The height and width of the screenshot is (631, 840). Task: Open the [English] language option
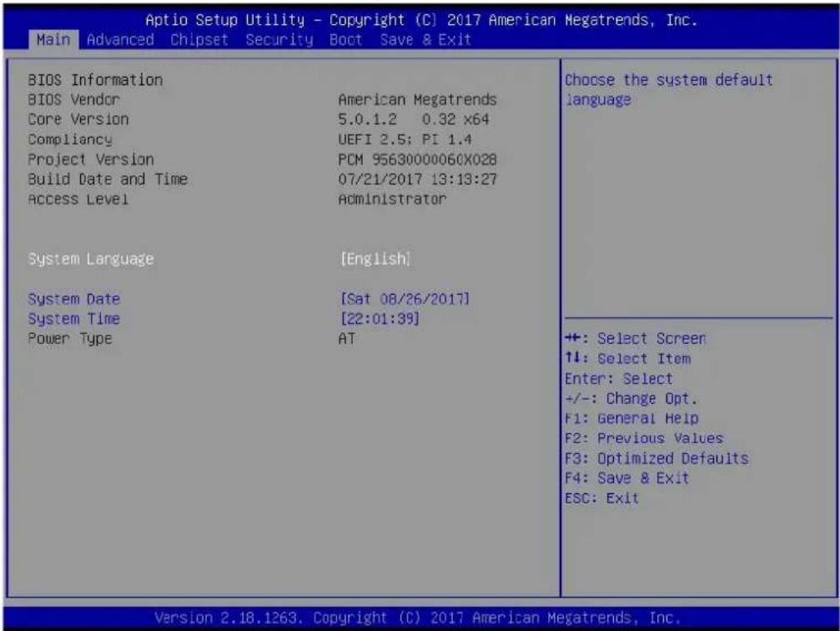pyautogui.click(x=375, y=259)
